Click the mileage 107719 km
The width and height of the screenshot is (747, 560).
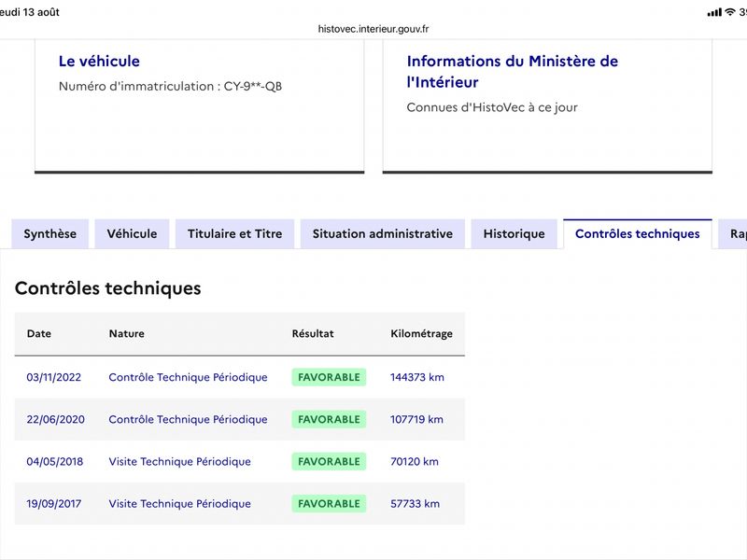[x=416, y=419]
